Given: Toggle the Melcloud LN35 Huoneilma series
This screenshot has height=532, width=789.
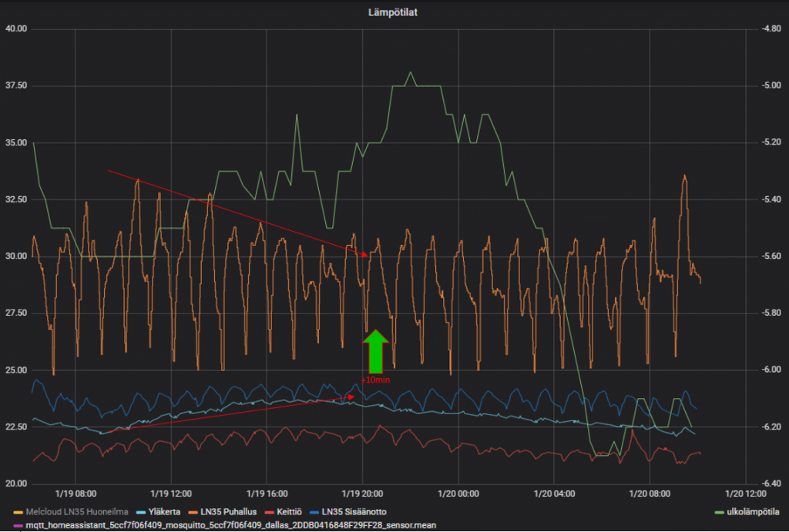Looking at the screenshot, I should [x=76, y=511].
